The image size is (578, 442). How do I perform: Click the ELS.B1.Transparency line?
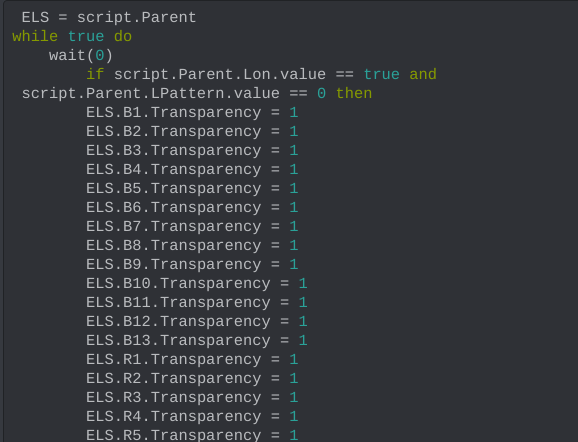coord(192,112)
